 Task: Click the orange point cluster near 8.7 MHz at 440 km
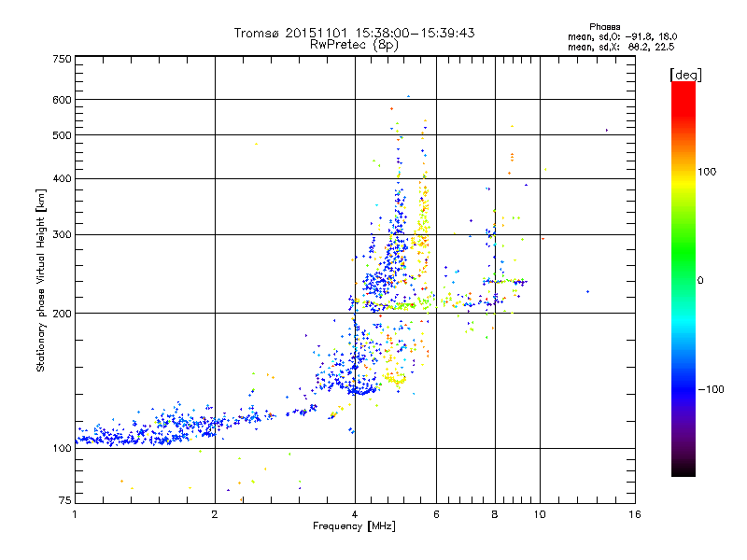click(x=512, y=157)
